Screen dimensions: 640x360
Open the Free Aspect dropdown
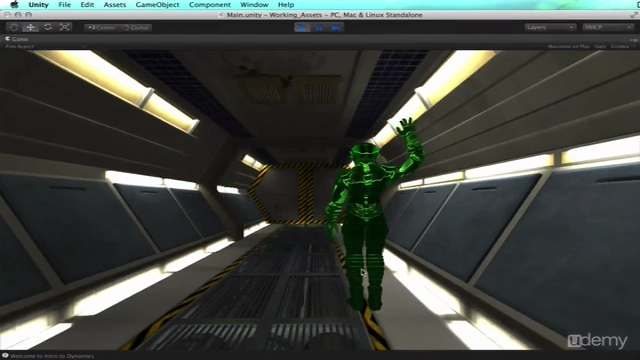click(45, 47)
